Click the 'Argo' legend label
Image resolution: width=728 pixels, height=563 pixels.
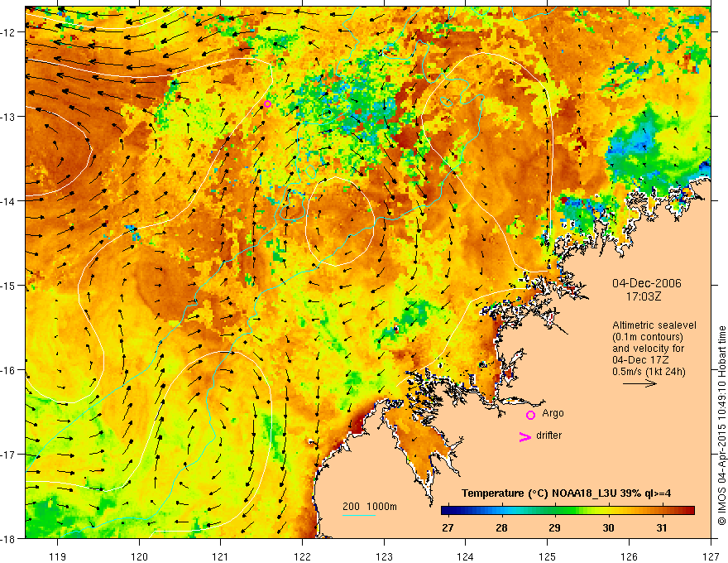pyautogui.click(x=553, y=413)
